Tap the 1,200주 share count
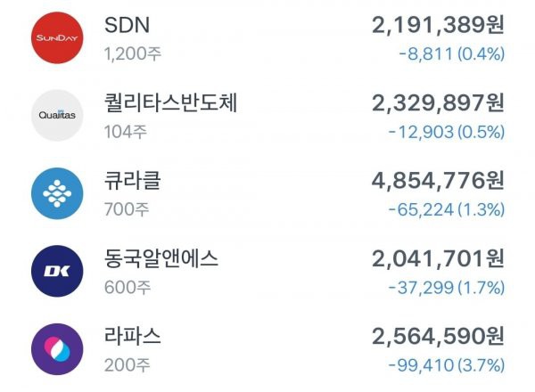Screen dimensions: 535x392 click(x=133, y=53)
